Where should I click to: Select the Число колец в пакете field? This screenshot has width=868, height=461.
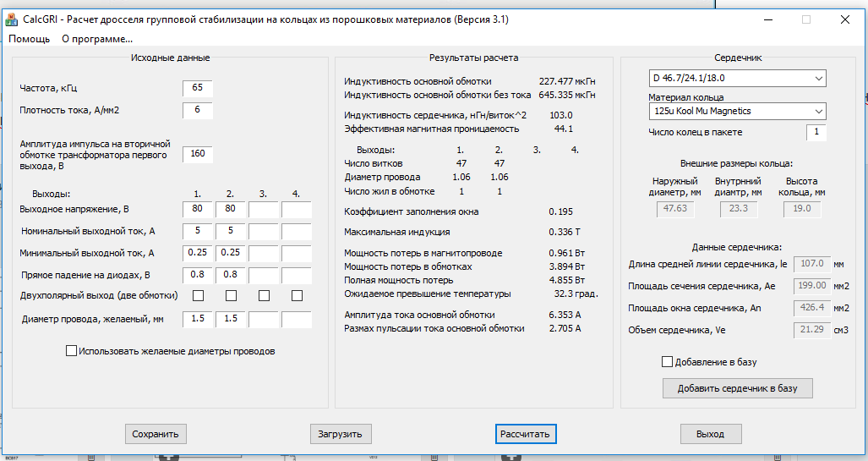(816, 132)
